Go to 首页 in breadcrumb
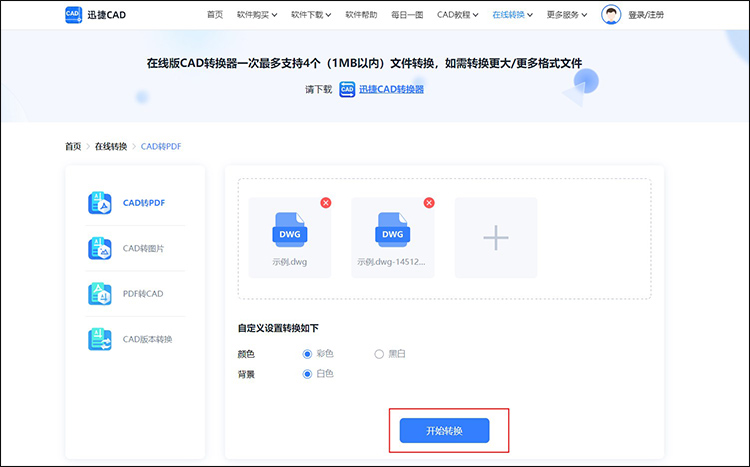 pyautogui.click(x=73, y=146)
